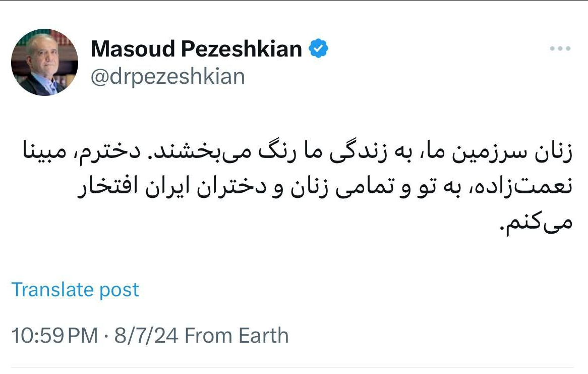
Task: Click the username area under the display name
Action: [x=167, y=76]
